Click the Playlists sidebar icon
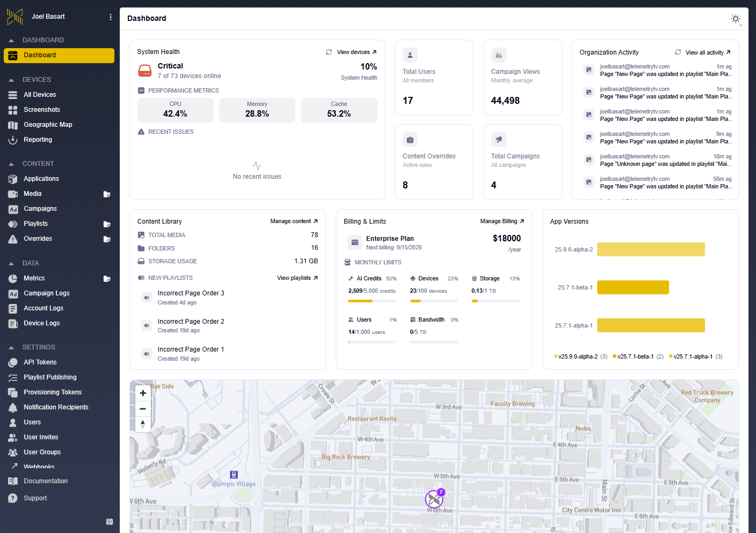This screenshot has height=533, width=756. (x=13, y=224)
